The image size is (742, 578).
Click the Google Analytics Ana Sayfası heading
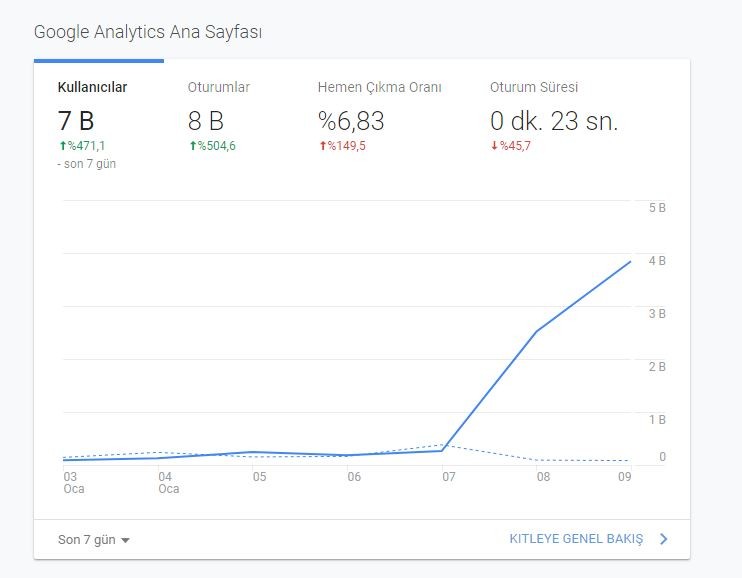pos(148,32)
